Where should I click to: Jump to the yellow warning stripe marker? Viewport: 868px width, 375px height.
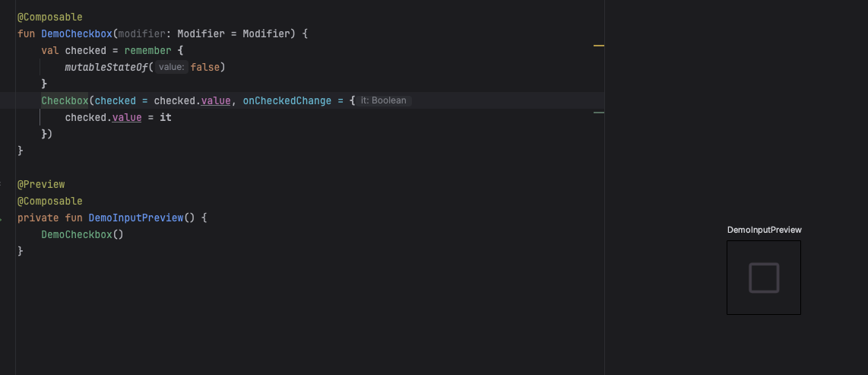(x=599, y=46)
